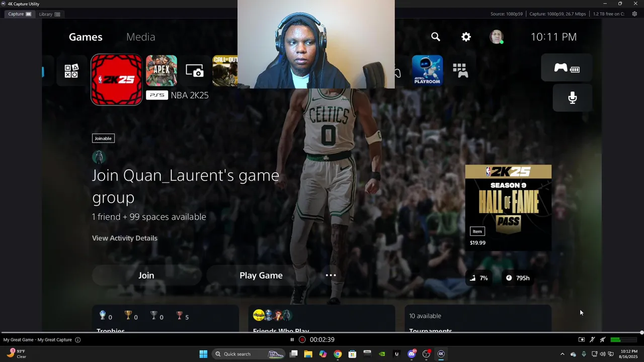The width and height of the screenshot is (644, 362).
Task: Take a screenshot with the snapshot icon
Action: (582, 340)
